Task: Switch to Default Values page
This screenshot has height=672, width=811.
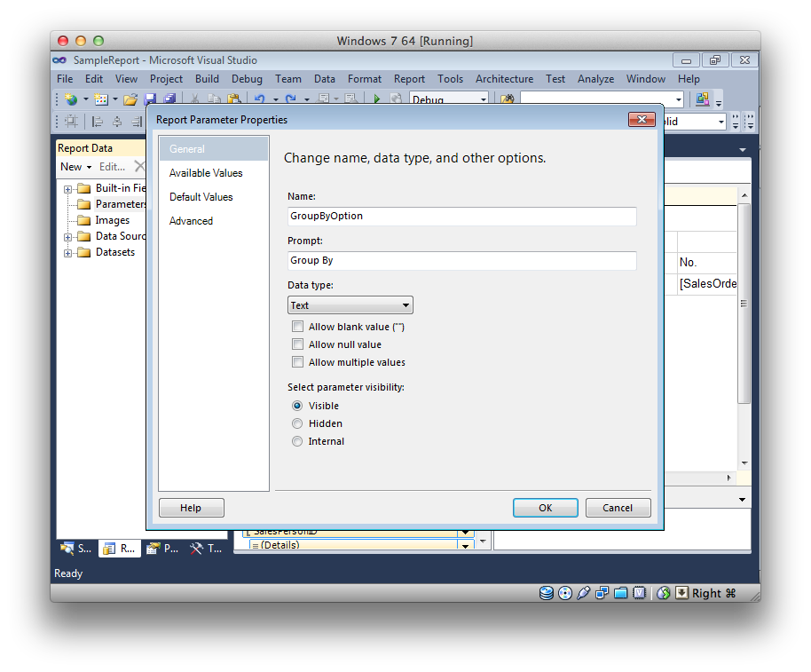Action: (201, 196)
